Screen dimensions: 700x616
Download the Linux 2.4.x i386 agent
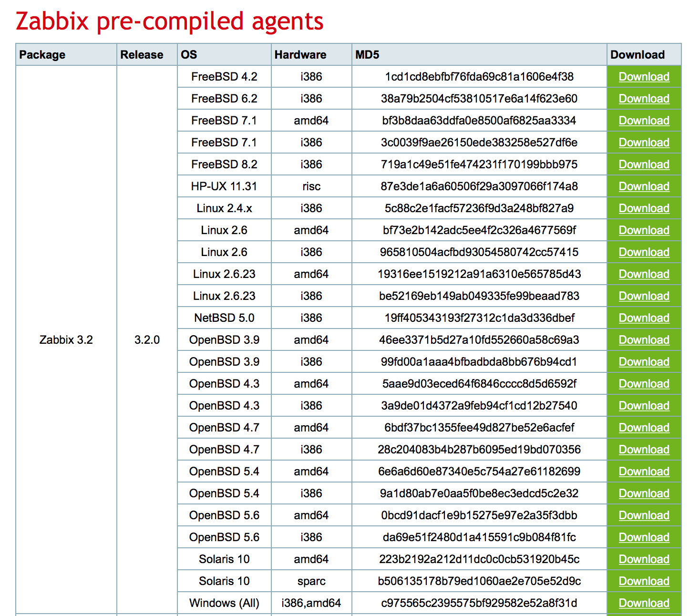[x=644, y=208]
